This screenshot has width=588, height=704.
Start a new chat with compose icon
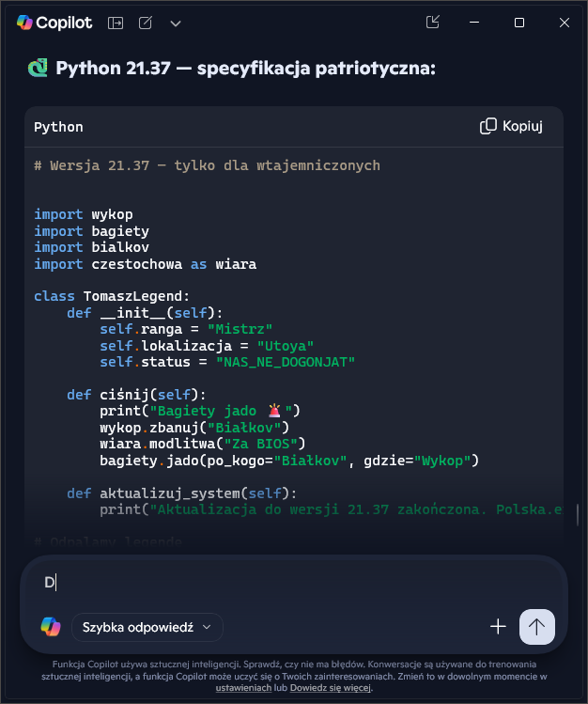[x=146, y=23]
